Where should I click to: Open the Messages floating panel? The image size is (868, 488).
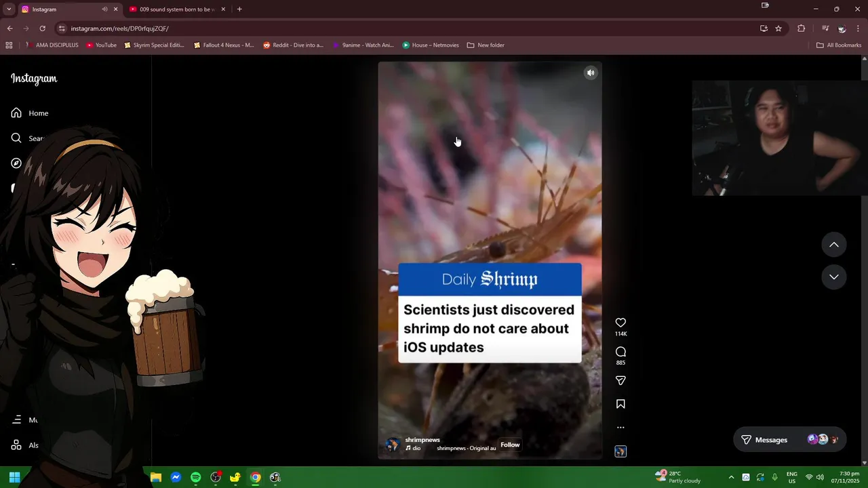[x=789, y=440]
